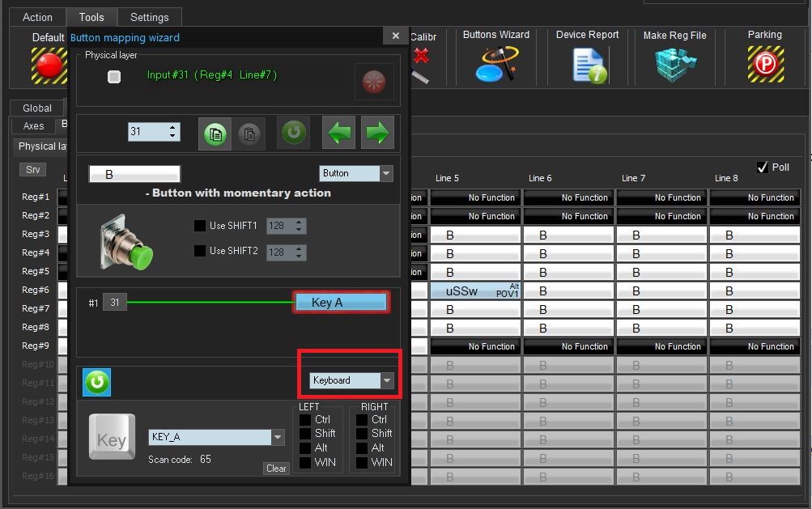Enable the Use SHIFT2 checkbox

click(x=200, y=252)
